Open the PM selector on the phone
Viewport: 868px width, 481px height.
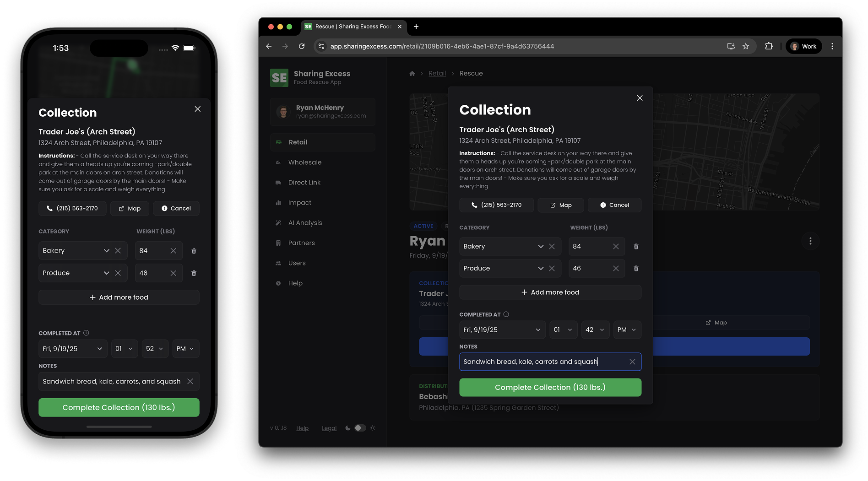click(185, 349)
